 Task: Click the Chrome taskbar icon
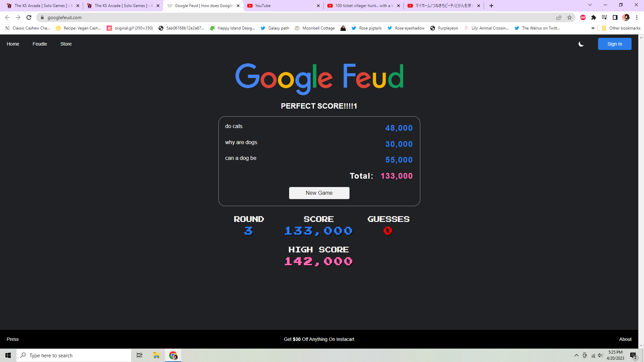173,355
